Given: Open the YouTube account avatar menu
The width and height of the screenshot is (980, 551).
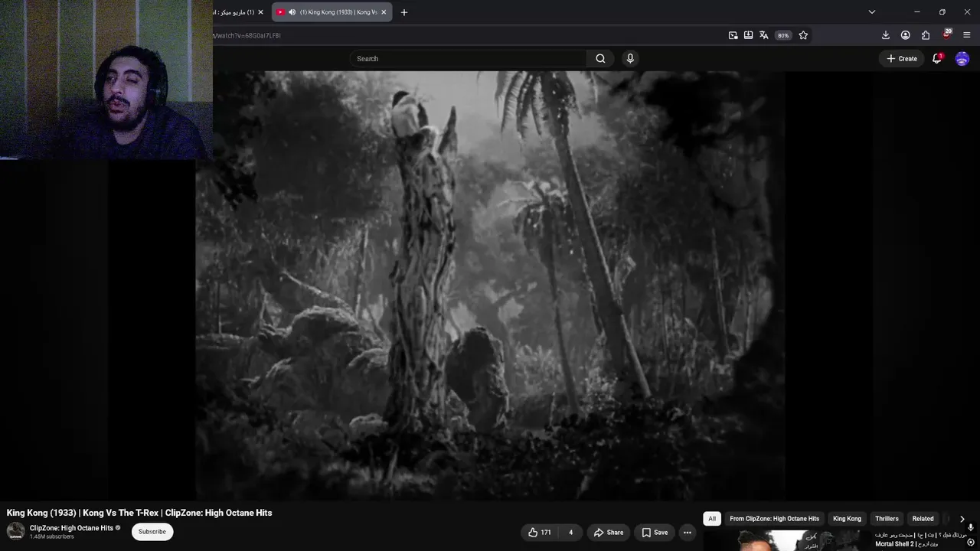Looking at the screenshot, I should click(962, 59).
